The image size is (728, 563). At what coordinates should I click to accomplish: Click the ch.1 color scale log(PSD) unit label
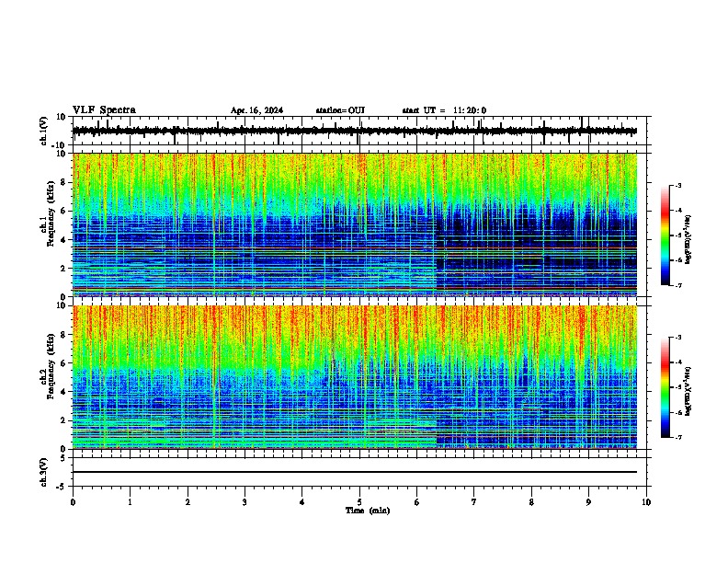pos(688,239)
